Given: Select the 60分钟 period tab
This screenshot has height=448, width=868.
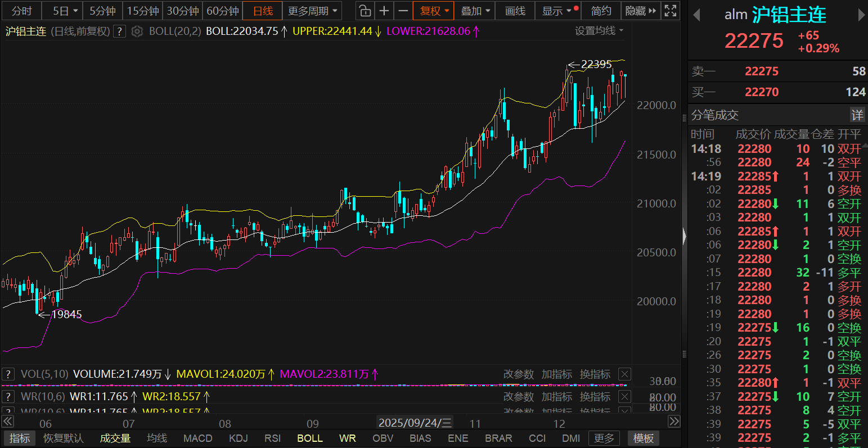Looking at the screenshot, I should (223, 11).
